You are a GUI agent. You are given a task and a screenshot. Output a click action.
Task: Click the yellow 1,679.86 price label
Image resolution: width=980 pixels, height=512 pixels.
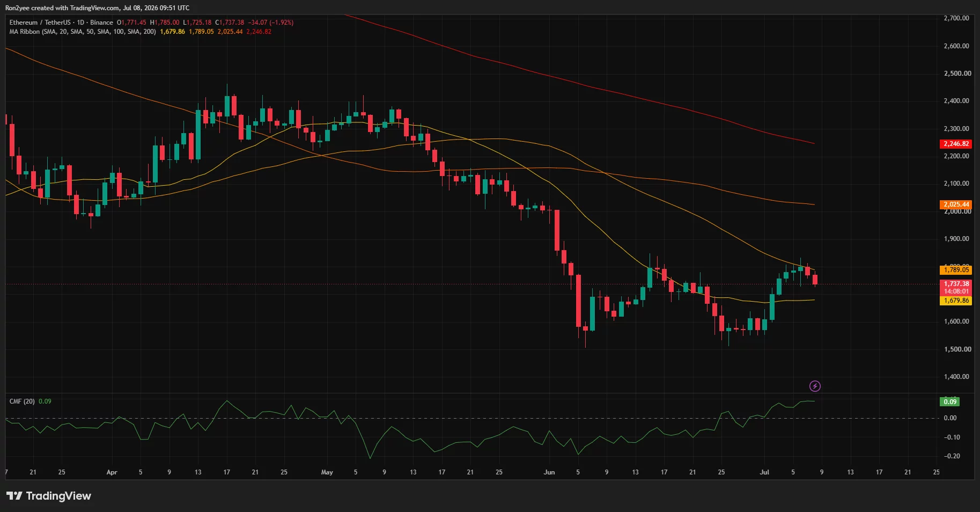[956, 301]
